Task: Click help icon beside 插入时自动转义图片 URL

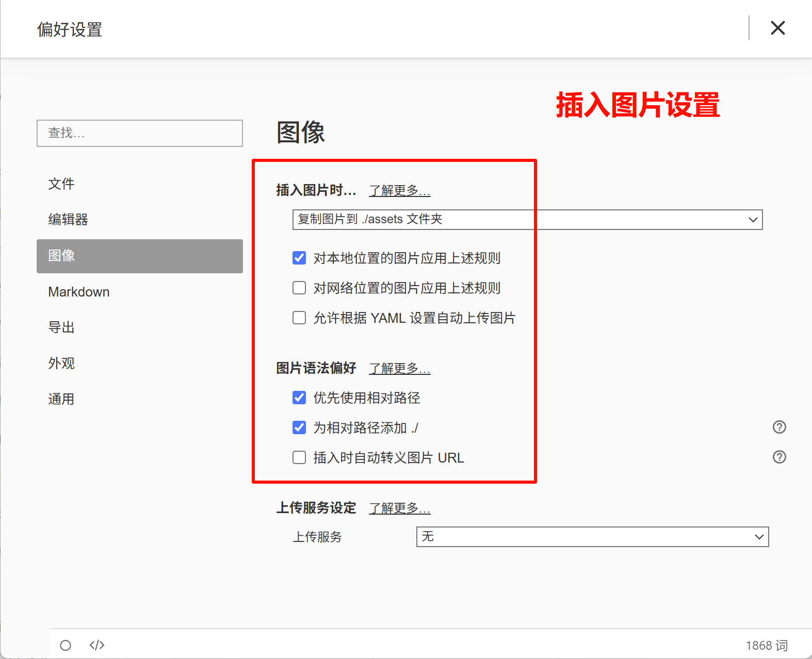Action: click(779, 457)
